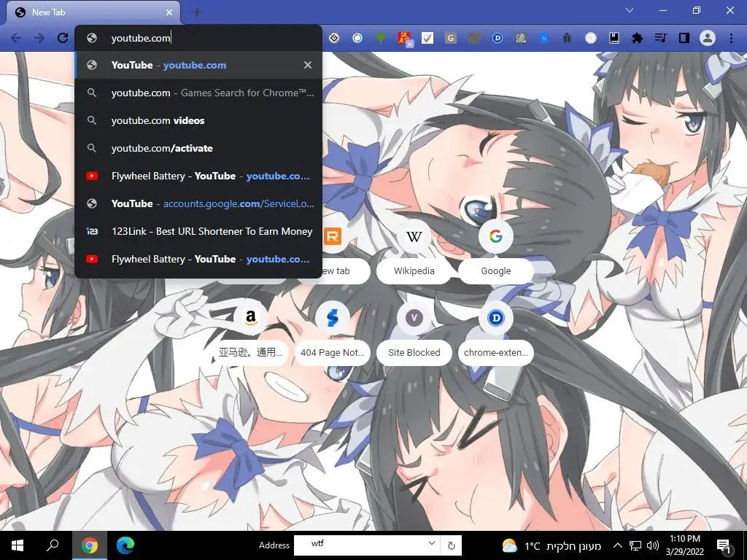Open the 流 character extension icon
The height and width of the screenshot is (560, 747).
(521, 38)
